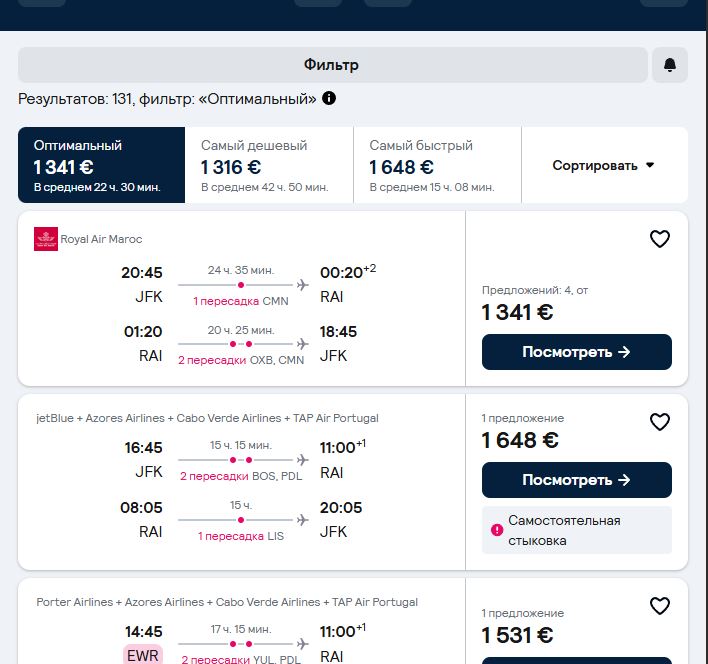Click the Royal Air Maroc airline logo
Viewport: 708px width, 664px height.
pos(46,239)
